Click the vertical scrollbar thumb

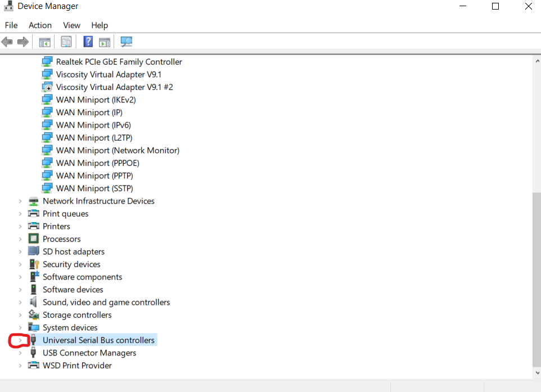(x=537, y=279)
